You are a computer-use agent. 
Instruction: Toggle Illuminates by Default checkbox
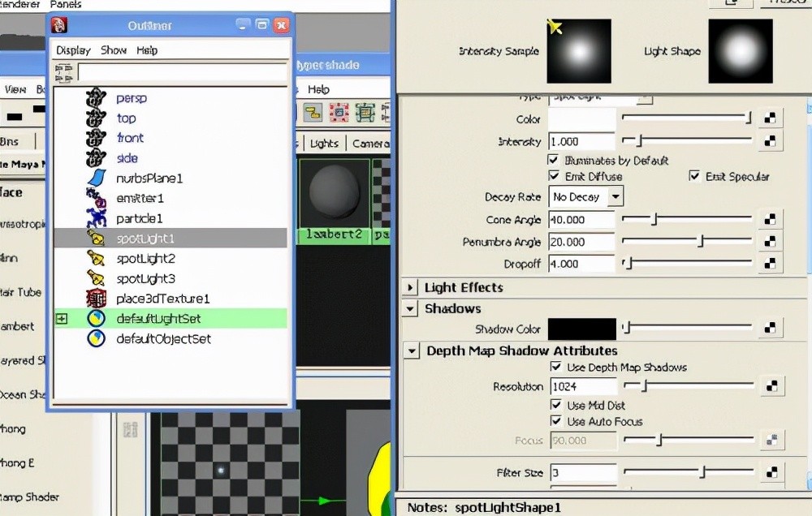(x=553, y=159)
